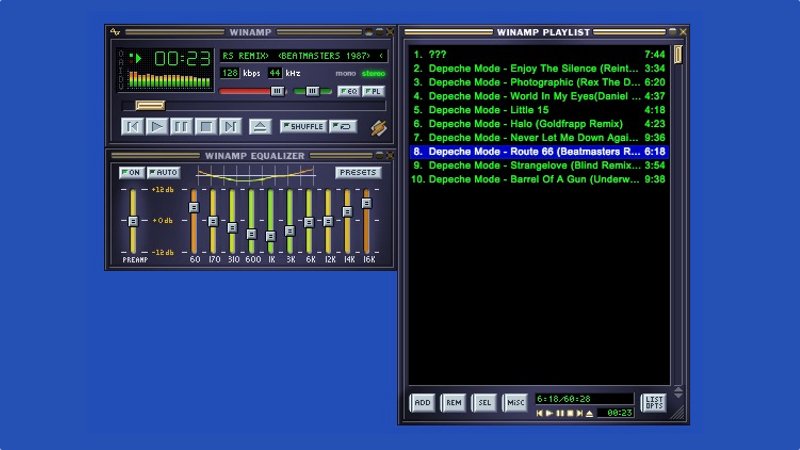Toggle the equalizer AUTO button
800x450 pixels.
164,172
